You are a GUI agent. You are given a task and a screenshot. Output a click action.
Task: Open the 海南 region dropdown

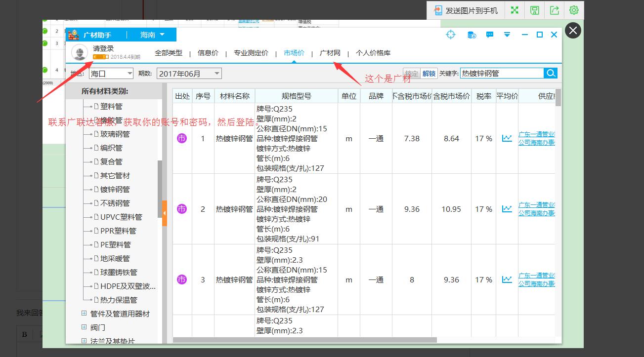(152, 35)
